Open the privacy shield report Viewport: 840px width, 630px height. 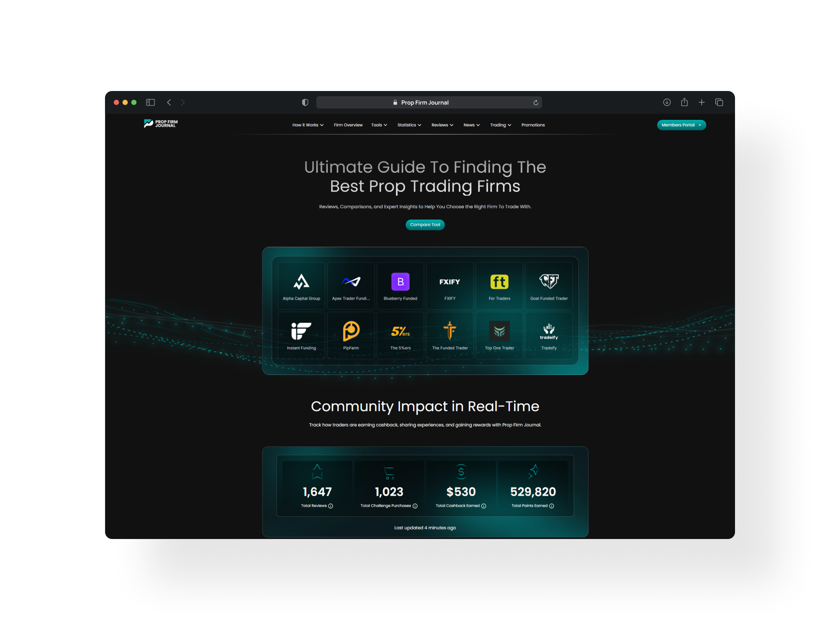(x=305, y=102)
